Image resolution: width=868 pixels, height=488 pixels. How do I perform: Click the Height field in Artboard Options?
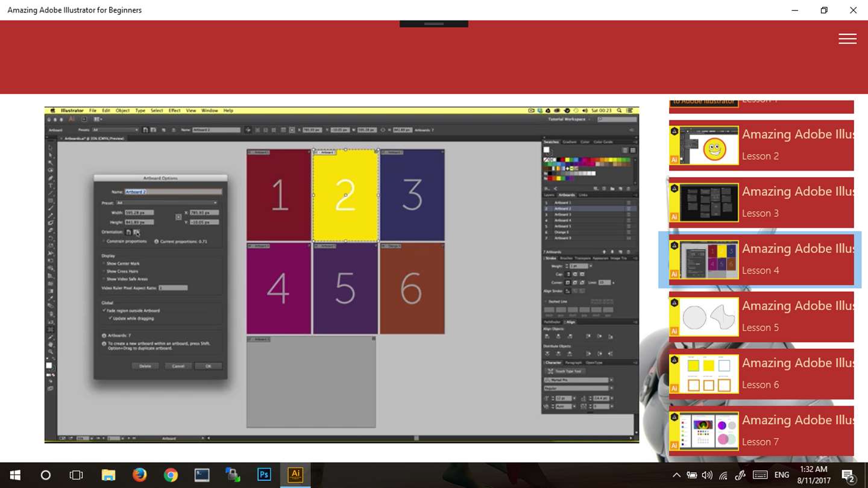[139, 222]
